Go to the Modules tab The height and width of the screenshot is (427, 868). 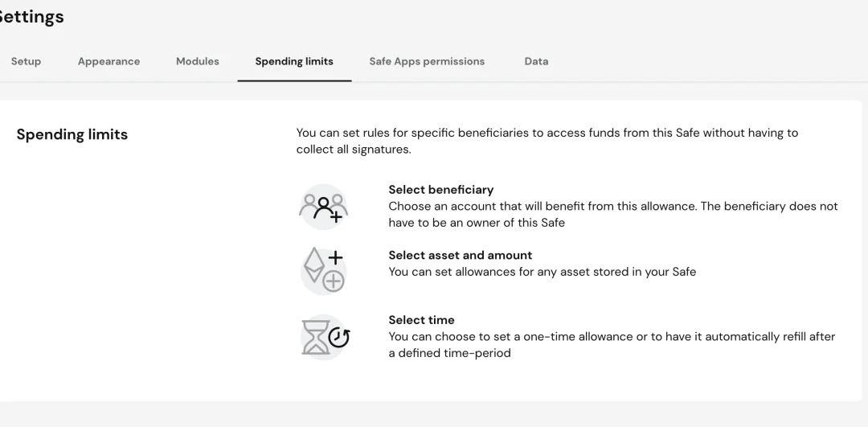pyautogui.click(x=197, y=61)
